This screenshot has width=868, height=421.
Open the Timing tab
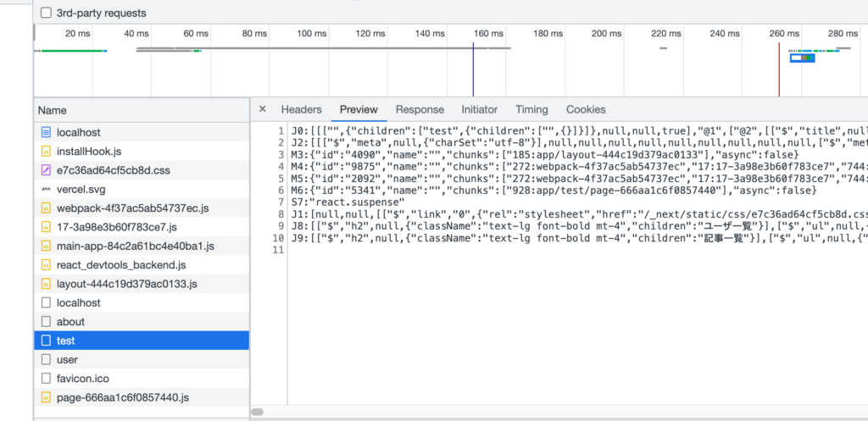[x=531, y=109]
